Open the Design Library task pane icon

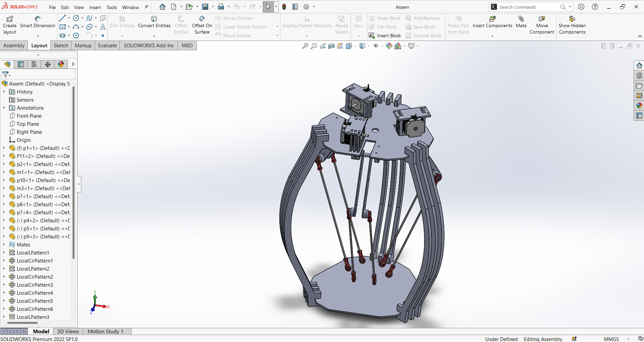[x=639, y=75]
